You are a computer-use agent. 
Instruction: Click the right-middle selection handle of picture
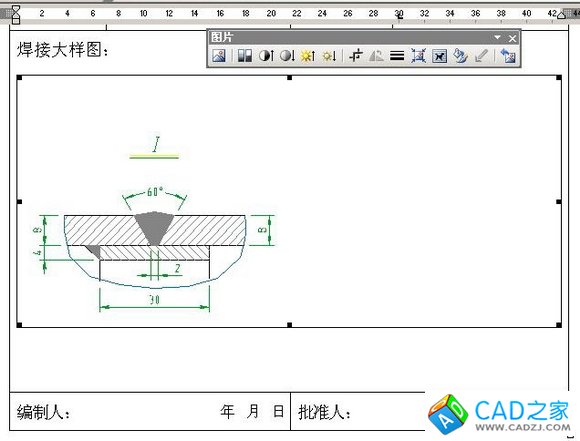coord(559,202)
